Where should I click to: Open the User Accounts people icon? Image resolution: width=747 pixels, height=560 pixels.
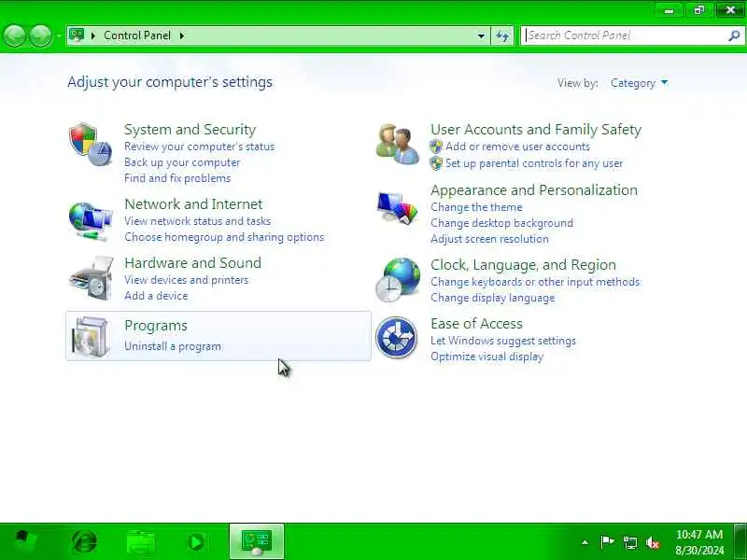(x=398, y=145)
